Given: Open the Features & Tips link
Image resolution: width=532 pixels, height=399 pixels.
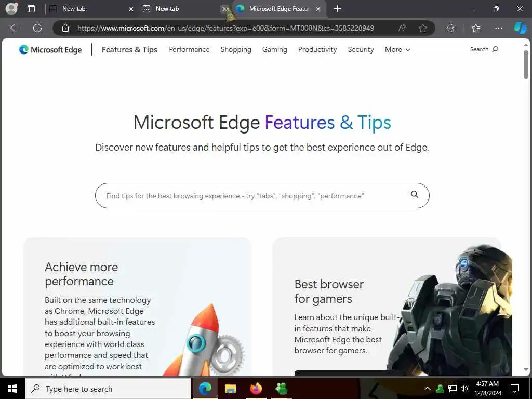Looking at the screenshot, I should pos(129,49).
